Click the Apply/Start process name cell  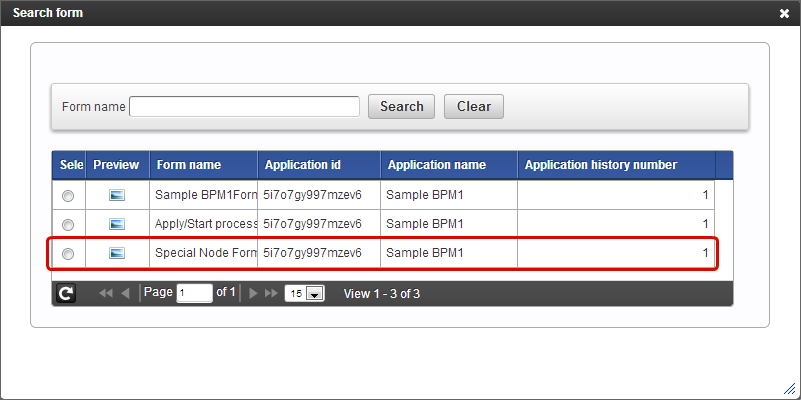(204, 224)
